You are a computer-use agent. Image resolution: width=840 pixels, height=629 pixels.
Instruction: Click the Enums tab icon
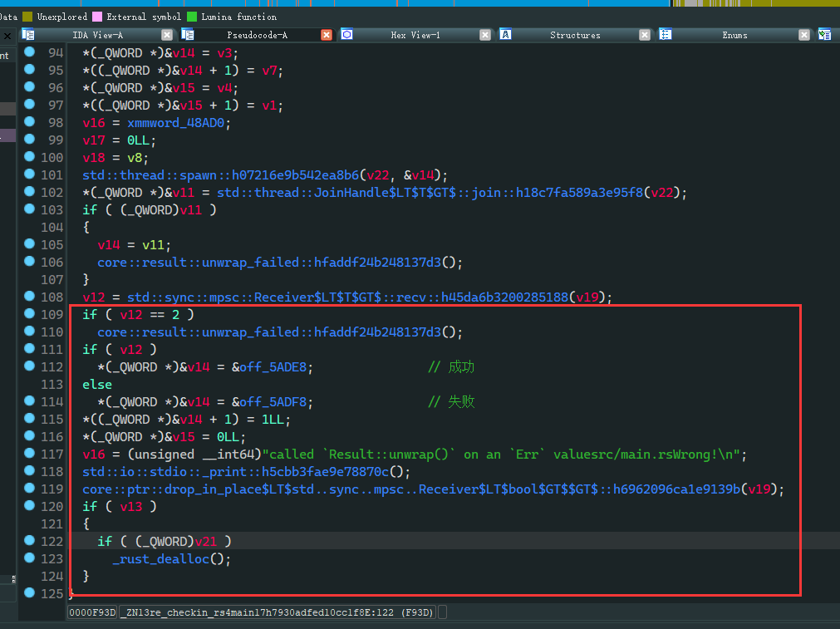tap(666, 35)
